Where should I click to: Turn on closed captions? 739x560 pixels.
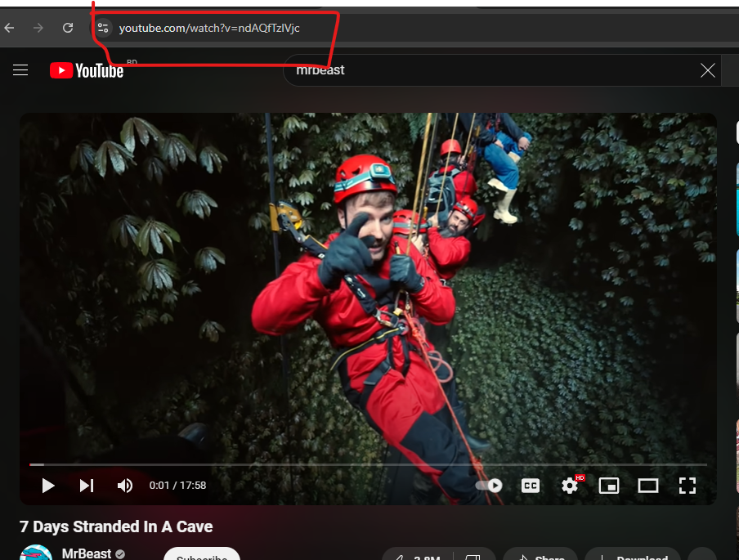point(531,486)
